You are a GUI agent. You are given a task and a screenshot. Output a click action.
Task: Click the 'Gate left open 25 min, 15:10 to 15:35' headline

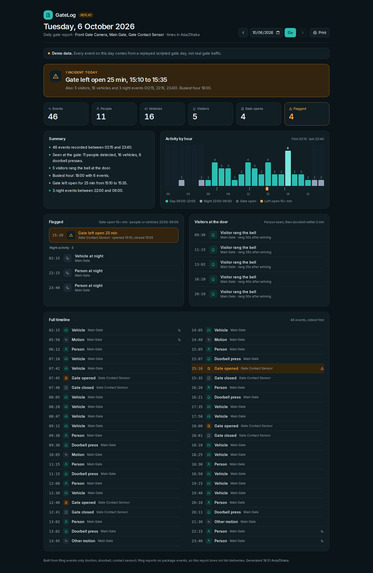click(x=116, y=80)
